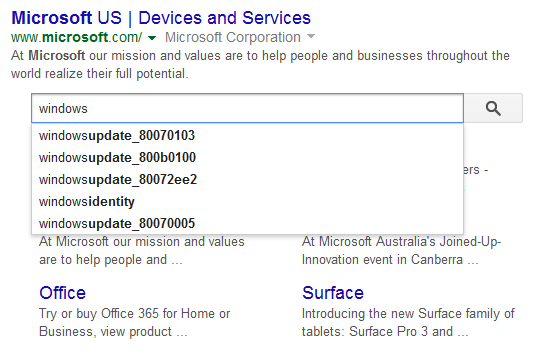
Task: Select suggestion windowsupdate_80070103
Action: pyautogui.click(x=247, y=136)
